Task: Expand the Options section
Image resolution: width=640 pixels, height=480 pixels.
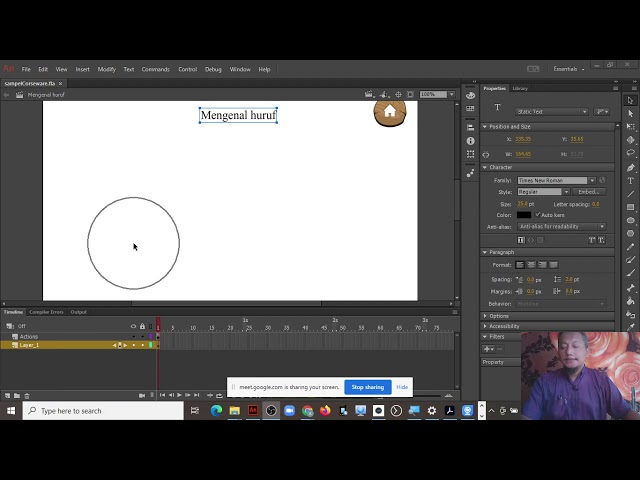Action: coord(485,316)
